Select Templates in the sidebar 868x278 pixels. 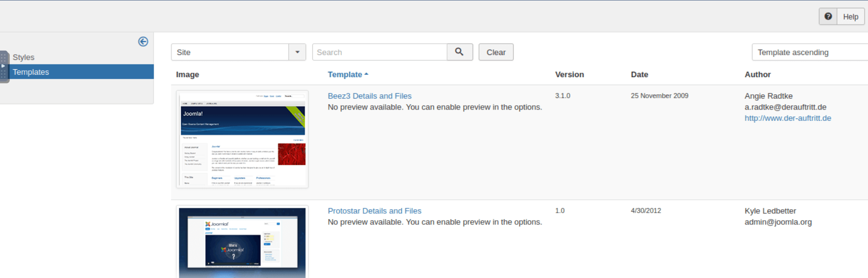coord(31,72)
